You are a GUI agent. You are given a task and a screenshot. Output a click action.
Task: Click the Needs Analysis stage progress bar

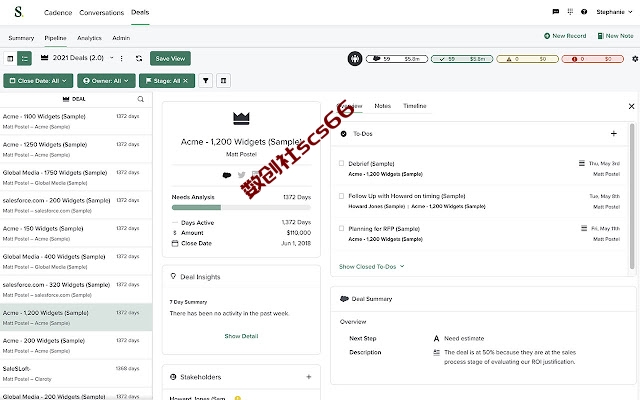pyautogui.click(x=241, y=207)
